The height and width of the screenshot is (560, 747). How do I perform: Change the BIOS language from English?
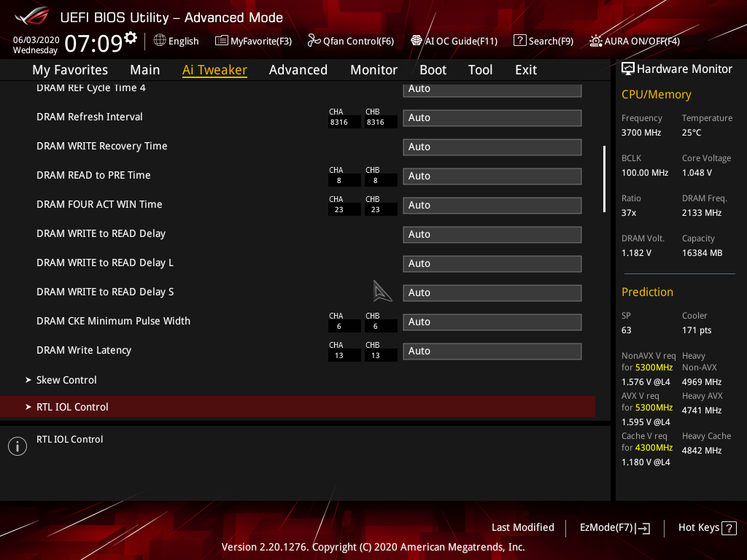pos(176,41)
